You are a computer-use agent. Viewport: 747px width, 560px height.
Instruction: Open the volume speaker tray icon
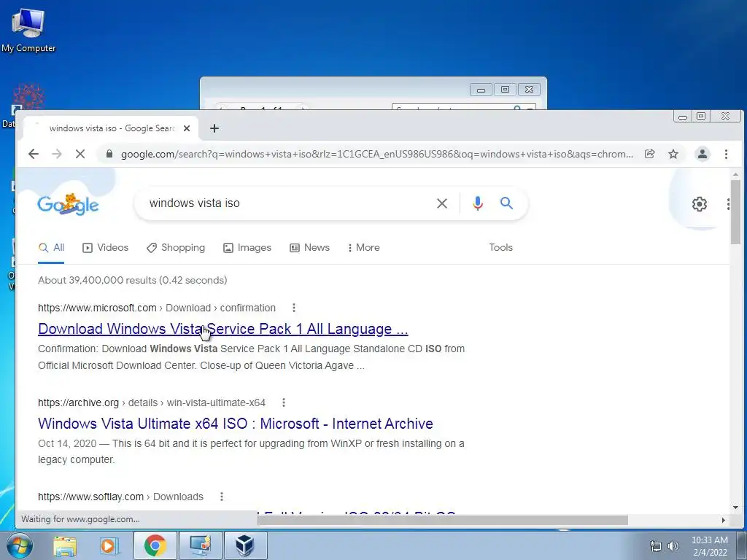click(673, 546)
